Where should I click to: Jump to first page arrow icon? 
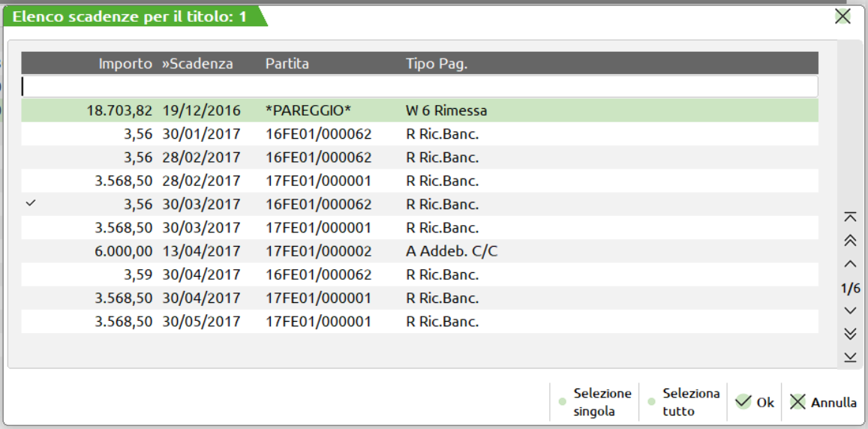coord(850,217)
